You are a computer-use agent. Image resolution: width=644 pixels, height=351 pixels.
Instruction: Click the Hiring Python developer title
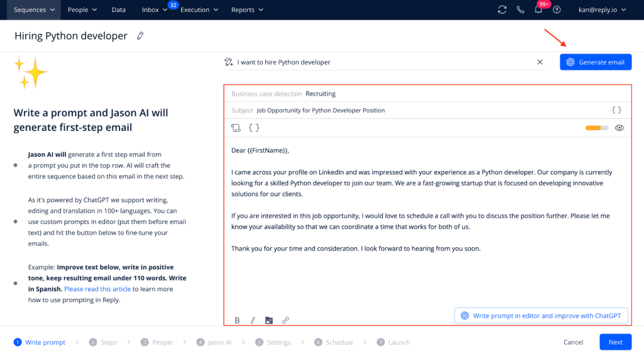click(70, 36)
